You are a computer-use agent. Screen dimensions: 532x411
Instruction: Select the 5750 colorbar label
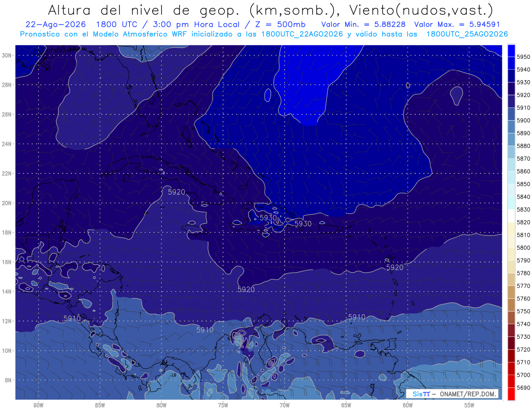[524, 311]
